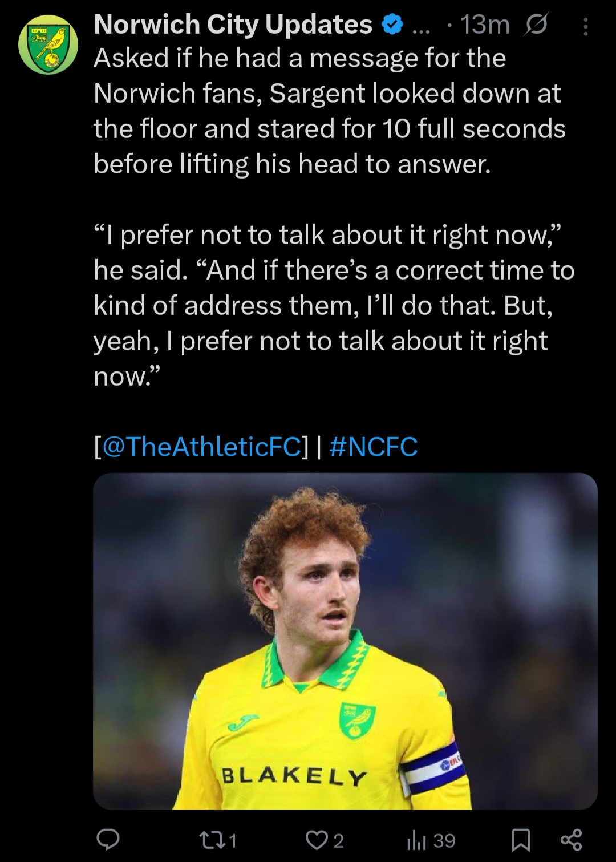616x862 pixels.
Task: Open the view analytics bar chart icon
Action: pyautogui.click(x=416, y=840)
